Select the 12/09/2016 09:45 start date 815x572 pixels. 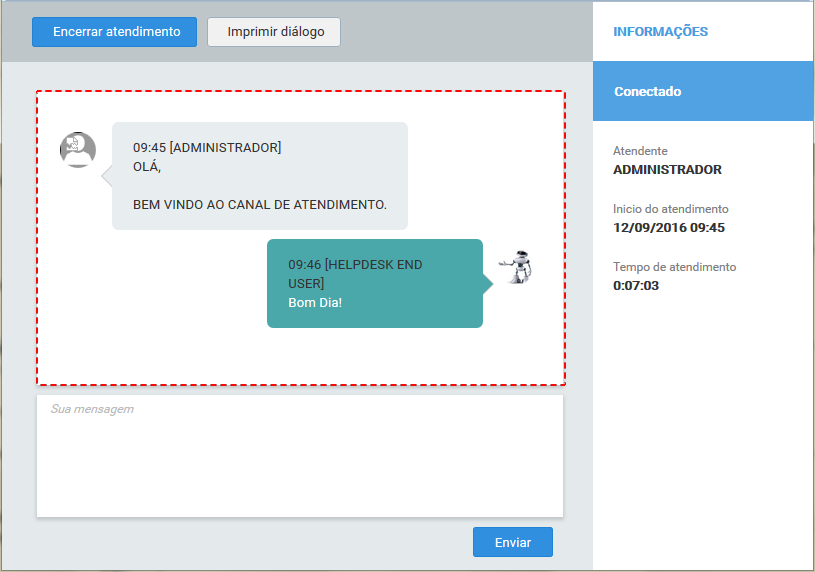coord(668,227)
